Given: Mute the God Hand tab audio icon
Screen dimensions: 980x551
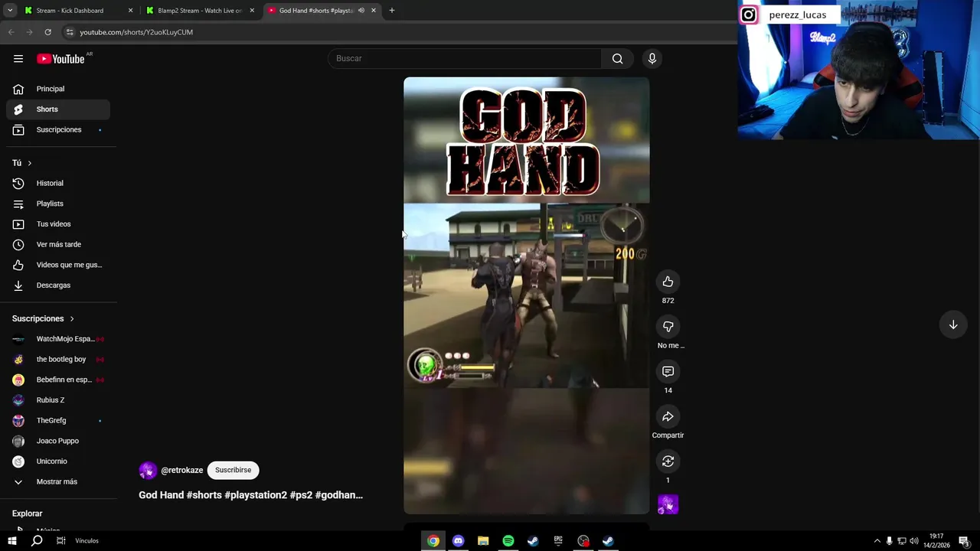Looking at the screenshot, I should (x=361, y=11).
